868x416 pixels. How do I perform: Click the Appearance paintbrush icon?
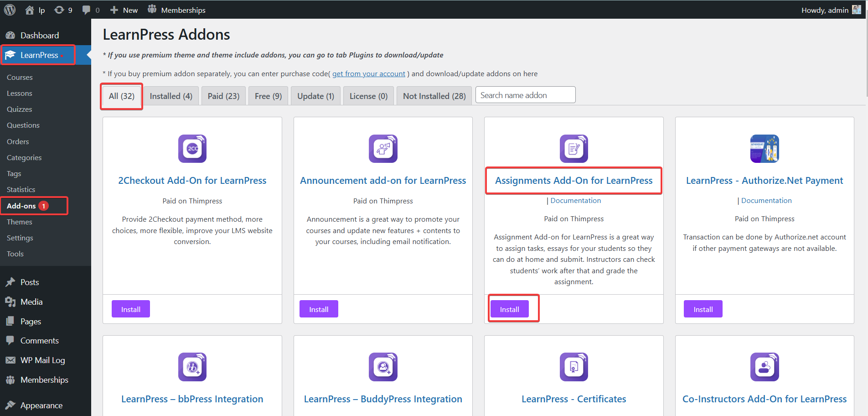(10, 406)
